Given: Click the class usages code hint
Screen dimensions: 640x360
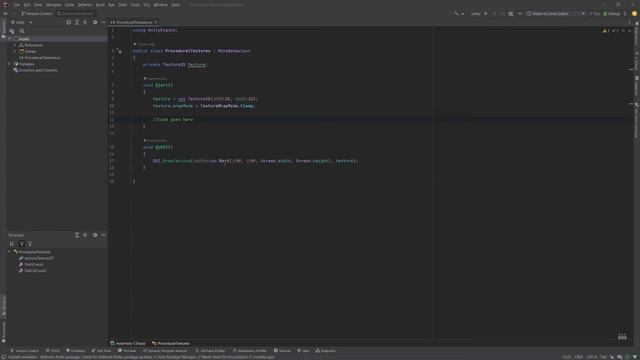Looking at the screenshot, I should pyautogui.click(x=144, y=44).
